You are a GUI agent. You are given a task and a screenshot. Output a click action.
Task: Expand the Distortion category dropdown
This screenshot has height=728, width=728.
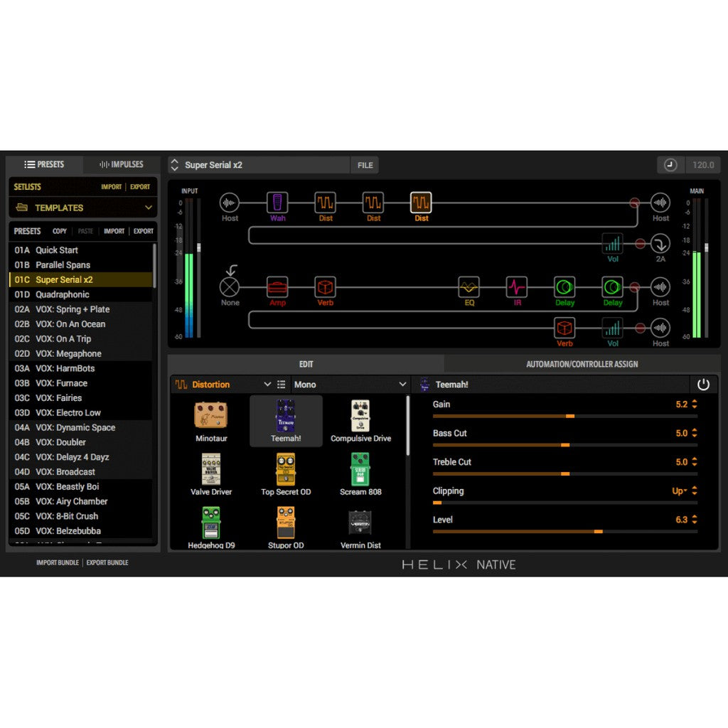(x=267, y=384)
